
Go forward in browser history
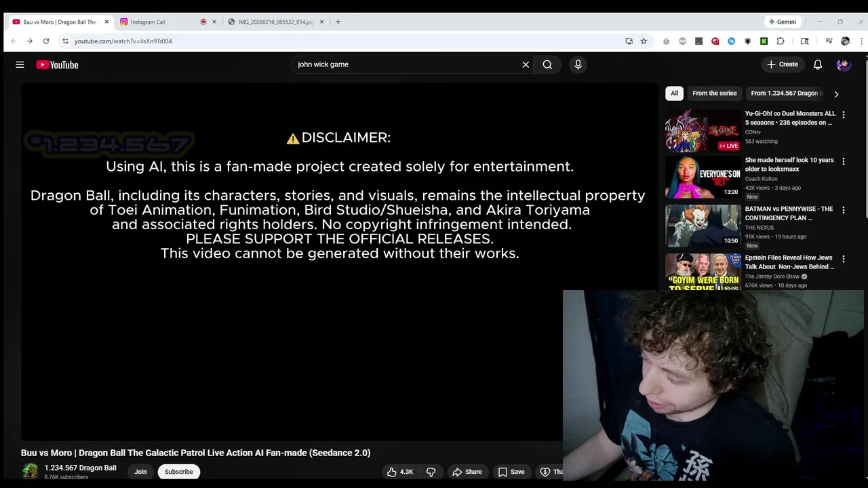(x=30, y=41)
